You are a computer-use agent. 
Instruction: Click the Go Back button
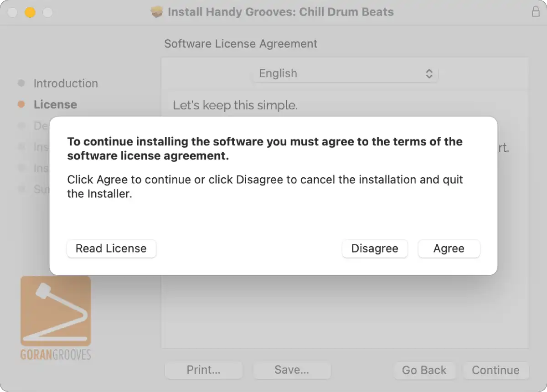424,370
